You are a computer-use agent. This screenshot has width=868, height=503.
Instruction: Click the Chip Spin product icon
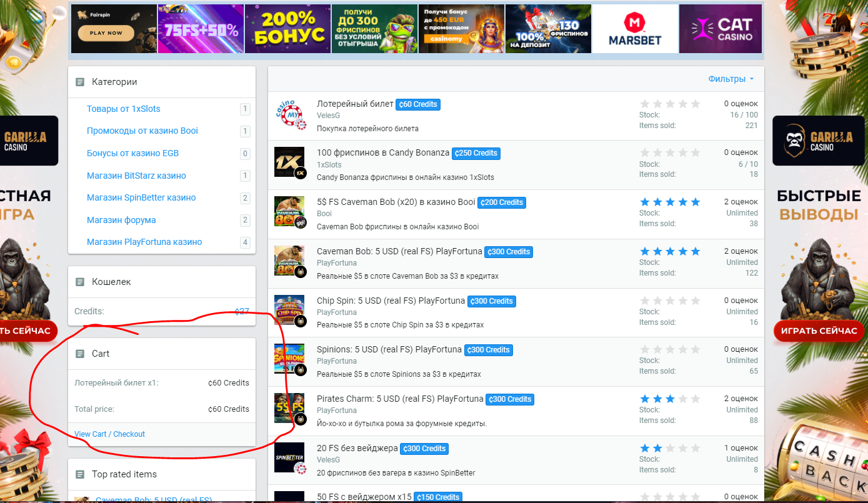click(289, 311)
